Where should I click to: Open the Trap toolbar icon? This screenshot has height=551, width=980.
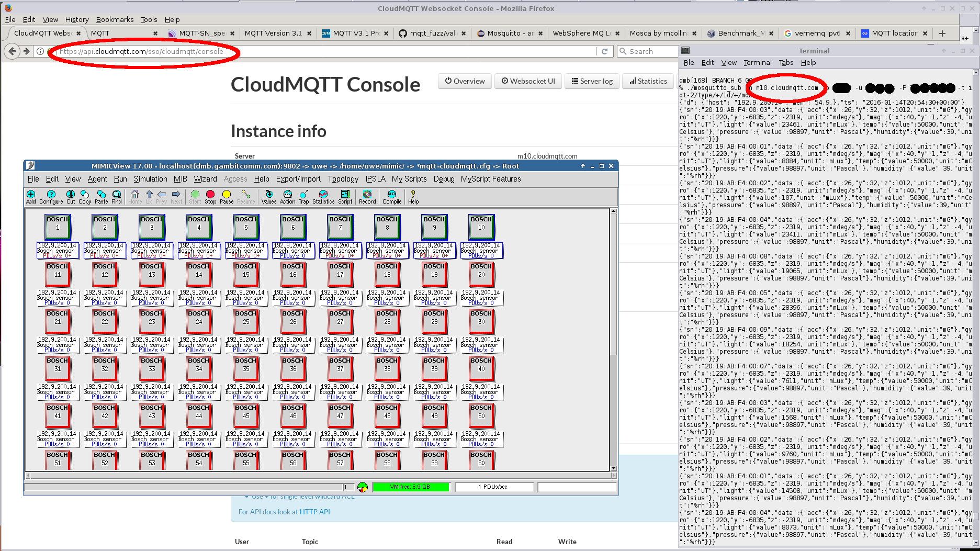303,196
